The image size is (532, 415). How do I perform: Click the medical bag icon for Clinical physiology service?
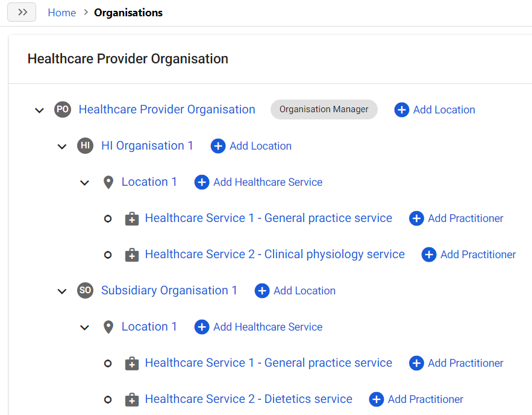point(131,255)
